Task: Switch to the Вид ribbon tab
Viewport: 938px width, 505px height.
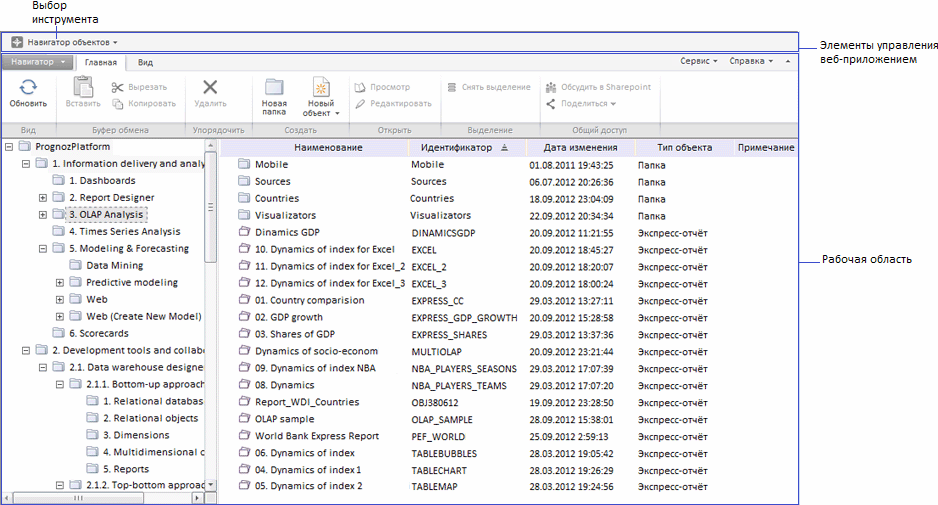Action: click(x=145, y=62)
